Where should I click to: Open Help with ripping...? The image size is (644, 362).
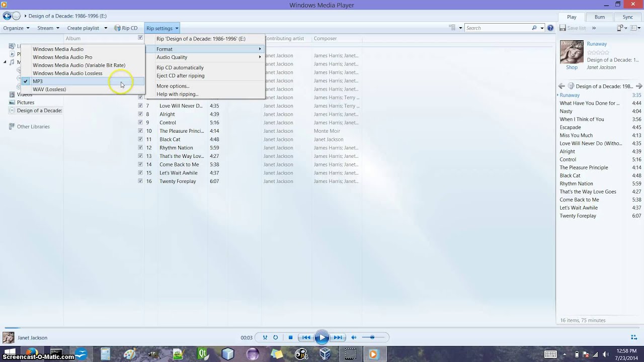(x=205, y=94)
